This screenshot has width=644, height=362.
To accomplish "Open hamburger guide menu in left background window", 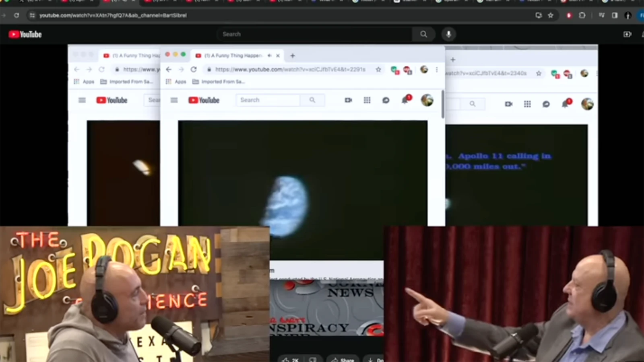I will pyautogui.click(x=82, y=100).
